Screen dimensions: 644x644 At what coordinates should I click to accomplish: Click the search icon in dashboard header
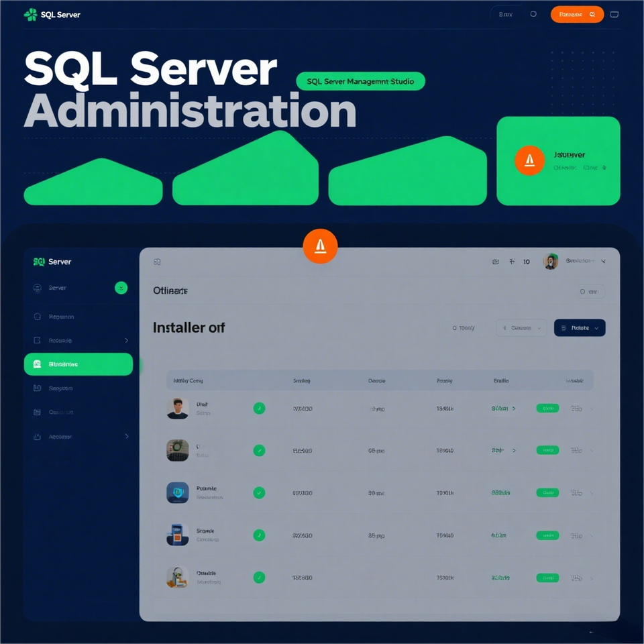click(157, 262)
